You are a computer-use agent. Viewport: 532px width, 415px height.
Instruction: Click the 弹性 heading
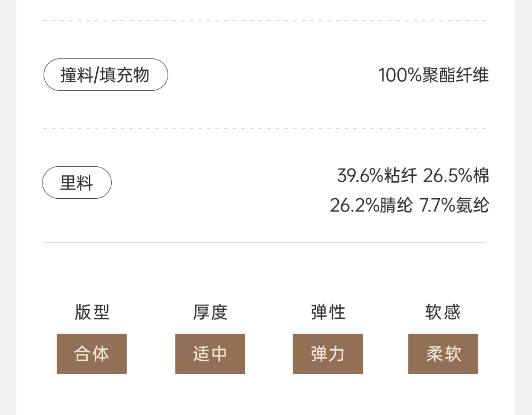[x=328, y=312]
